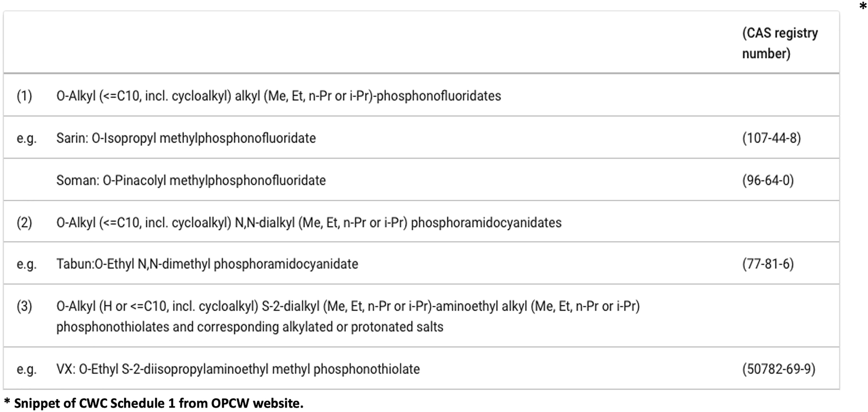
Task: Select the VX O-Ethyl S-2-diisopropylaminoethyl entry
Action: pos(238,370)
